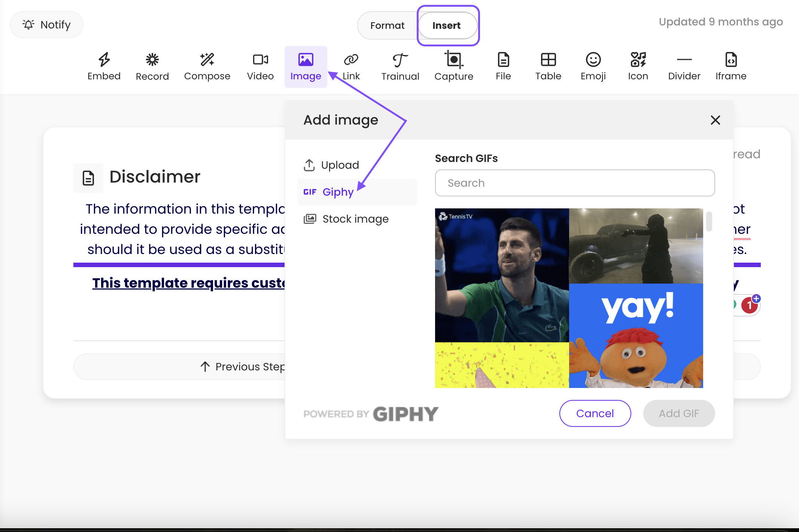The image size is (799, 532).
Task: Open the Compose magic wand tool
Action: pos(207,60)
